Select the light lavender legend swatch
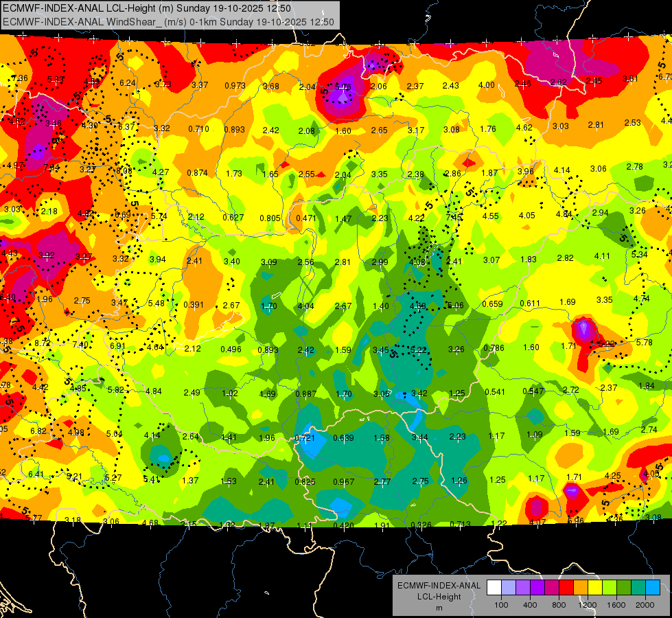This screenshot has width=672, height=618. pos(509,587)
